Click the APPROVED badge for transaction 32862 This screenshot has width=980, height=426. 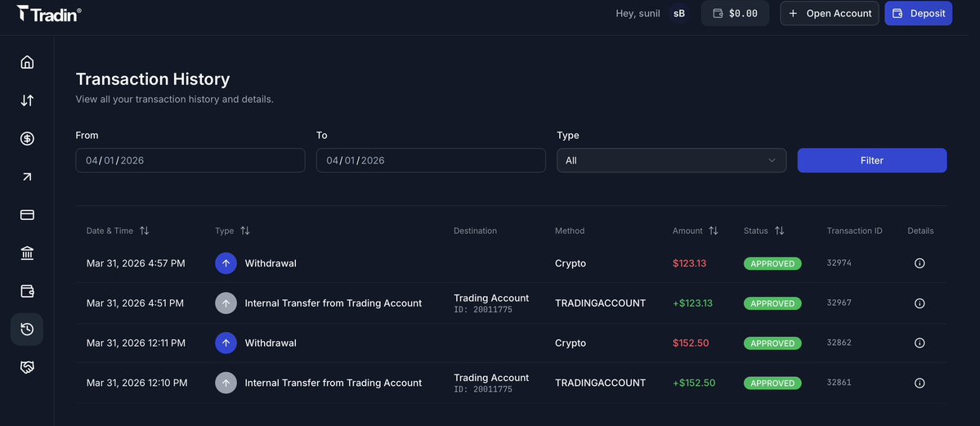[x=772, y=343]
